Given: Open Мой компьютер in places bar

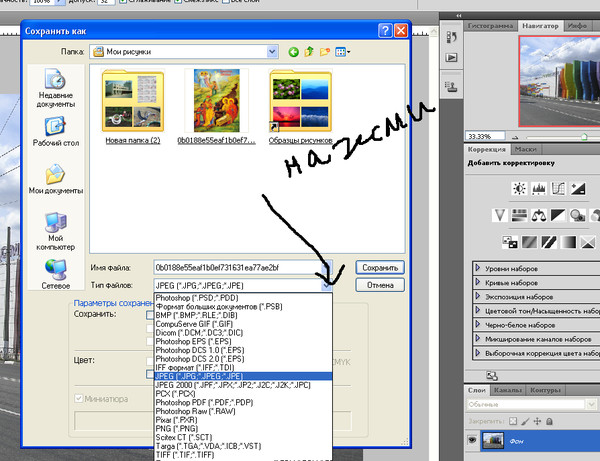Looking at the screenshot, I should pyautogui.click(x=56, y=231).
